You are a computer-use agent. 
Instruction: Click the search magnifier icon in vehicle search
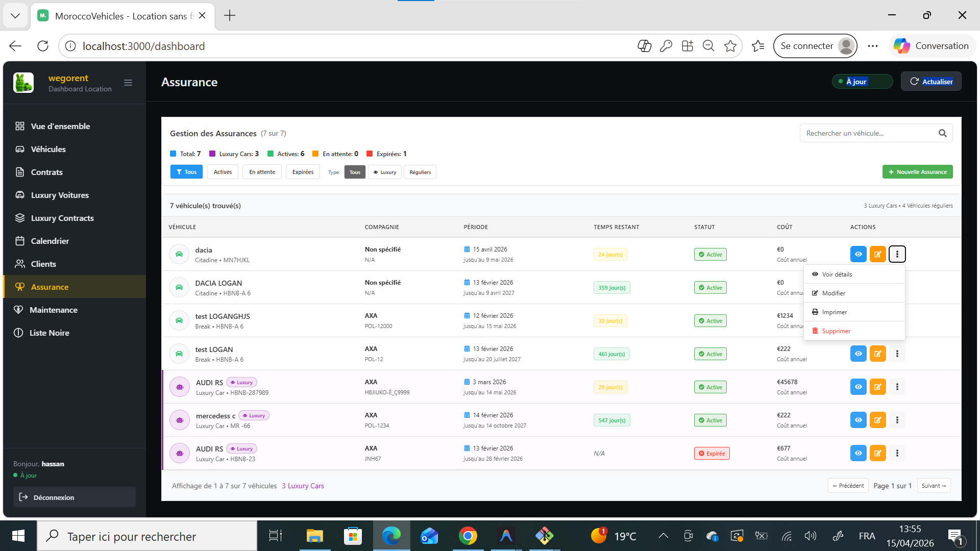coord(942,133)
